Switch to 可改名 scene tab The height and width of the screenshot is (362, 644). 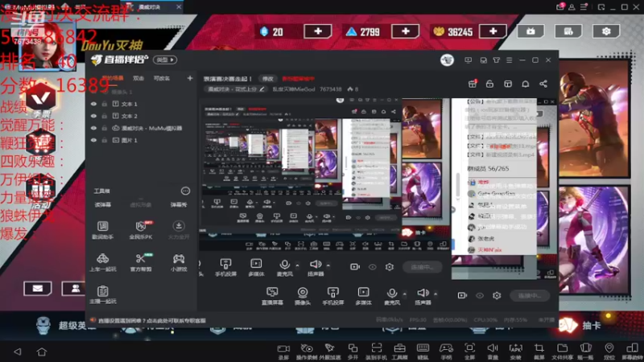tap(162, 78)
